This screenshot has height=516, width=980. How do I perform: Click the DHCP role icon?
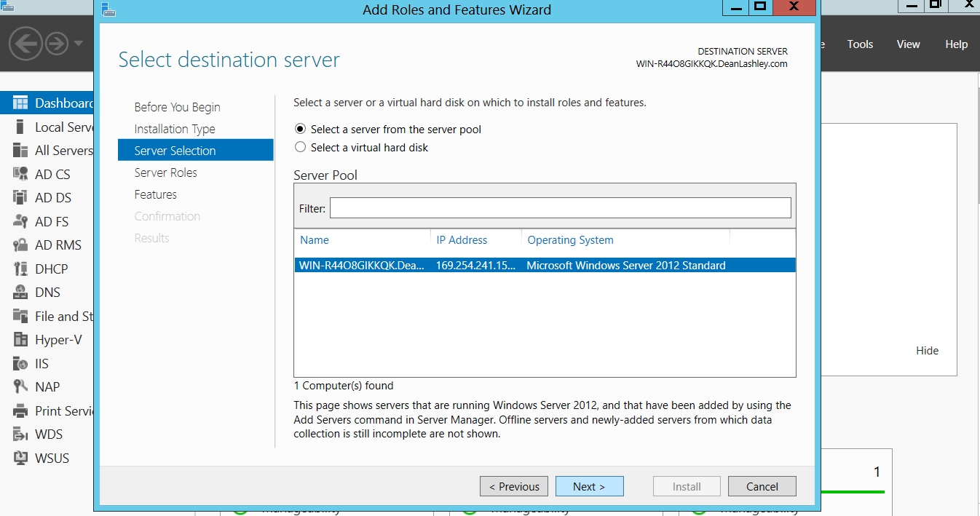point(20,269)
